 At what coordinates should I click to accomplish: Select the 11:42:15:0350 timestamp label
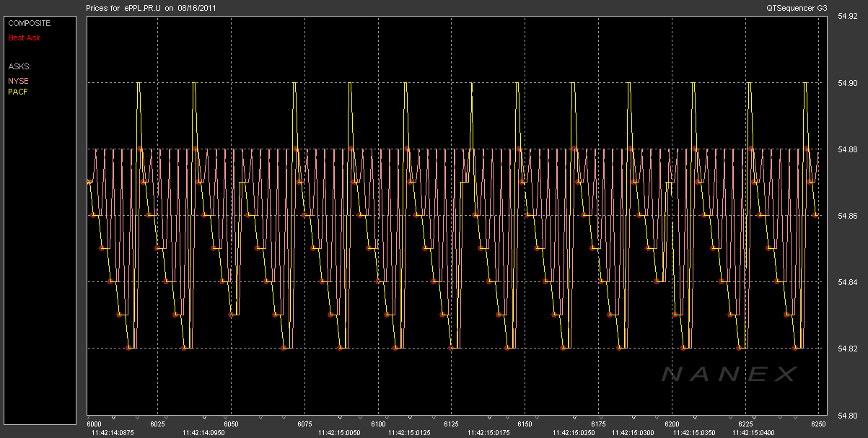[x=693, y=434]
